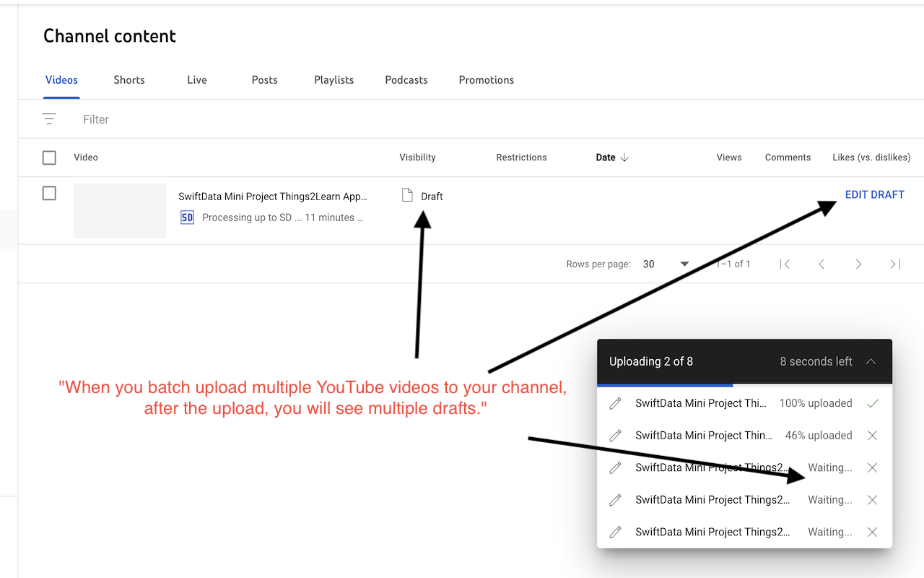
Task: Open the Videos tab
Action: (61, 80)
